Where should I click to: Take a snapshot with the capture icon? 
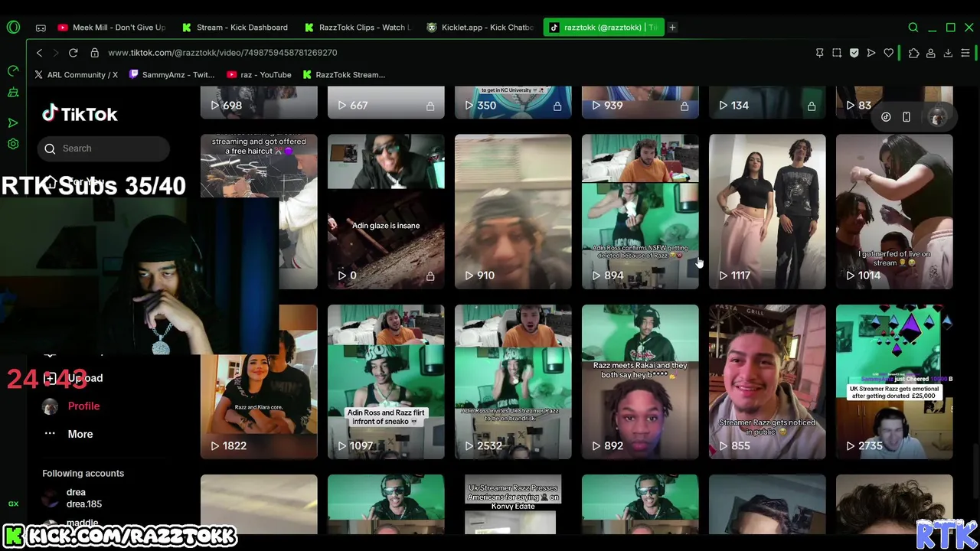837,53
